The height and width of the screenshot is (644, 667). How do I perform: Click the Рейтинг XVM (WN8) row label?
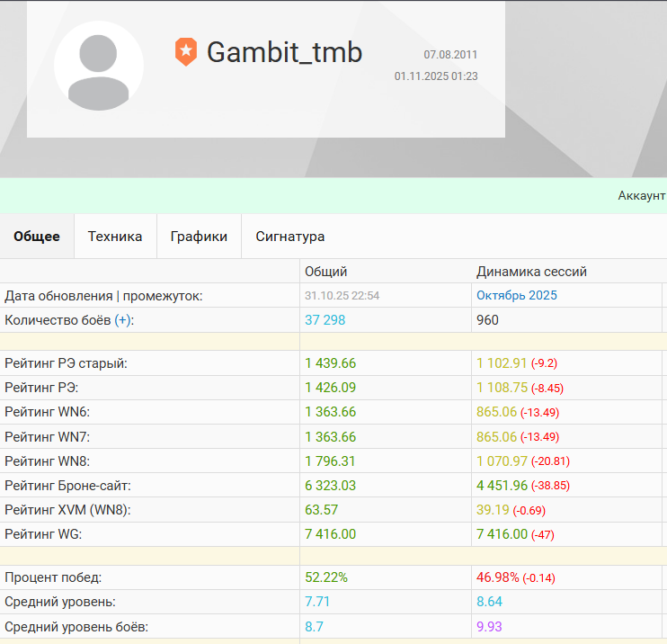67,510
